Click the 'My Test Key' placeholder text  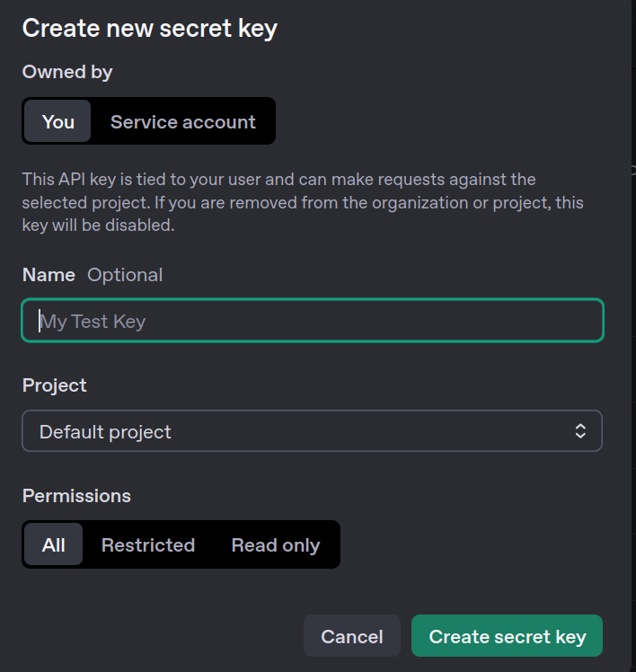click(93, 321)
